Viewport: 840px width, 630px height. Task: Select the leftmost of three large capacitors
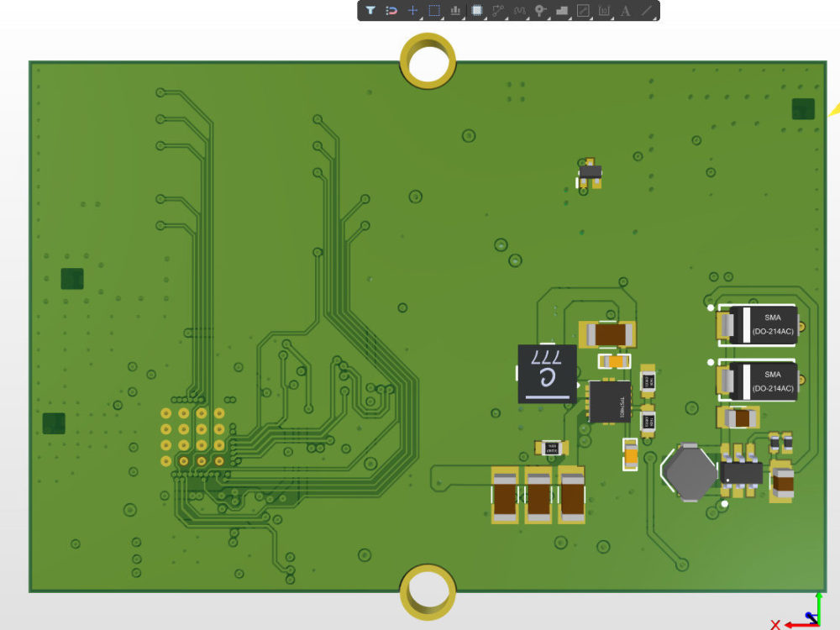pyautogui.click(x=505, y=496)
